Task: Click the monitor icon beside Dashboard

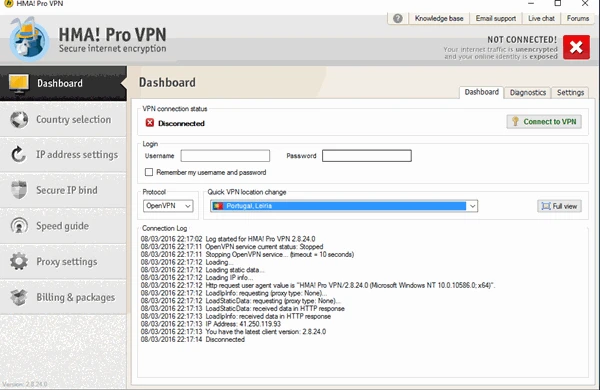Action: pyautogui.click(x=19, y=83)
